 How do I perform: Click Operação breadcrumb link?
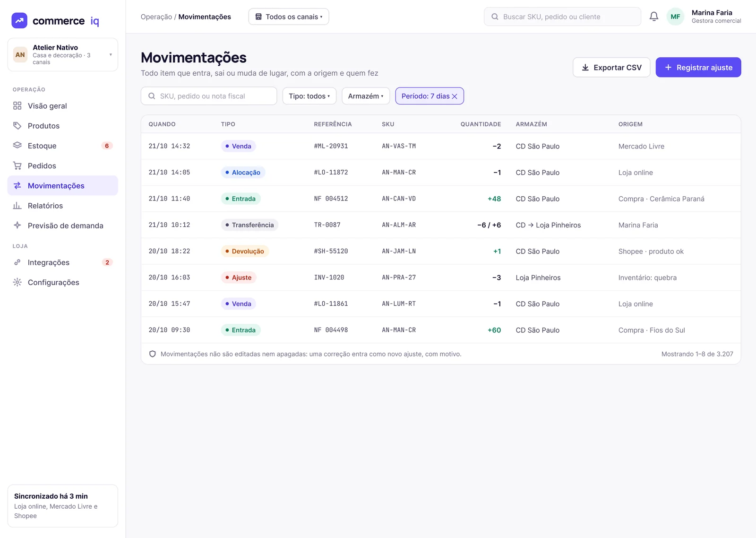[x=156, y=17]
